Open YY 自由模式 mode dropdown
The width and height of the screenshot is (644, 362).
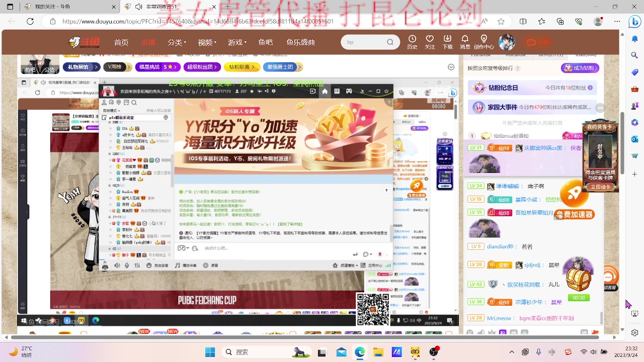coord(112,110)
